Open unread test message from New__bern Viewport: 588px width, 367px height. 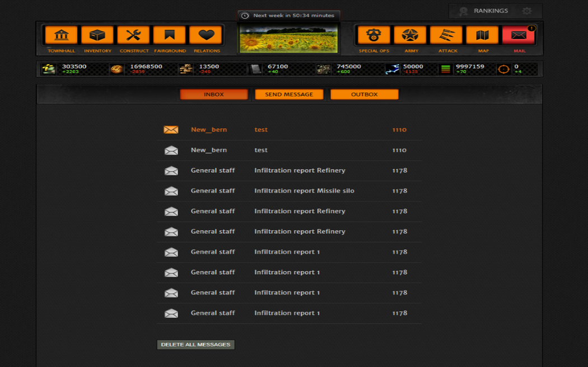click(x=261, y=130)
